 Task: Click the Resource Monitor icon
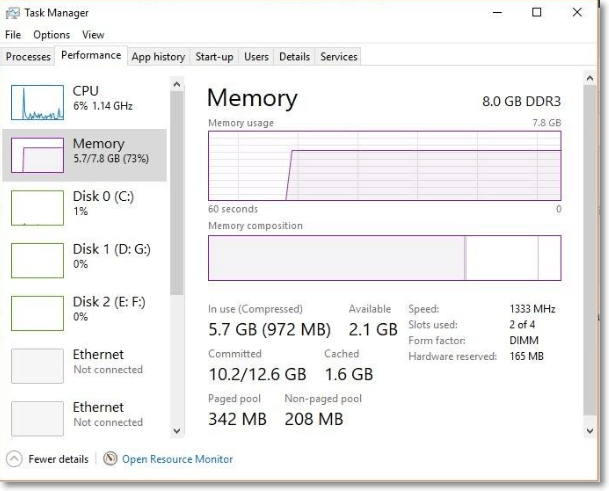(110, 459)
